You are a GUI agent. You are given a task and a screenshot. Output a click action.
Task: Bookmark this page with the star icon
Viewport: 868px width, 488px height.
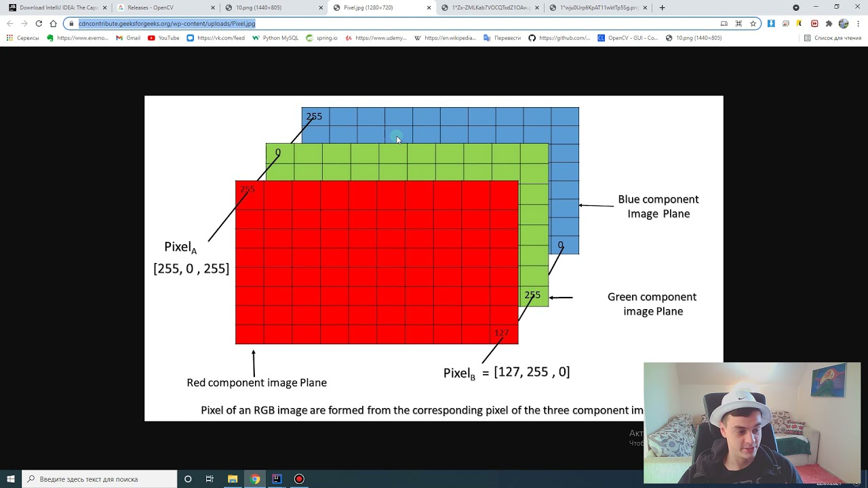click(753, 23)
